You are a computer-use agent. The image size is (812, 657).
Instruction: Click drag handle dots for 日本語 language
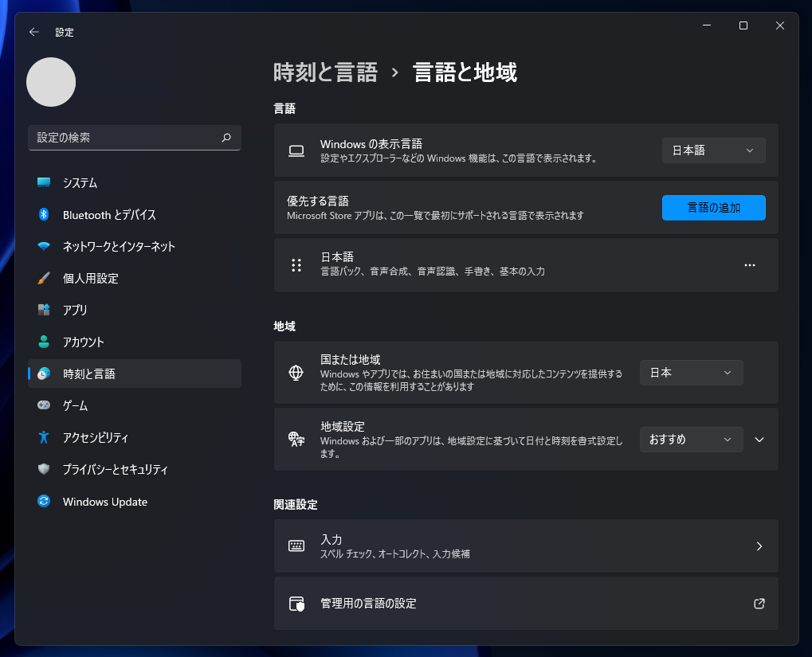pyautogui.click(x=296, y=265)
